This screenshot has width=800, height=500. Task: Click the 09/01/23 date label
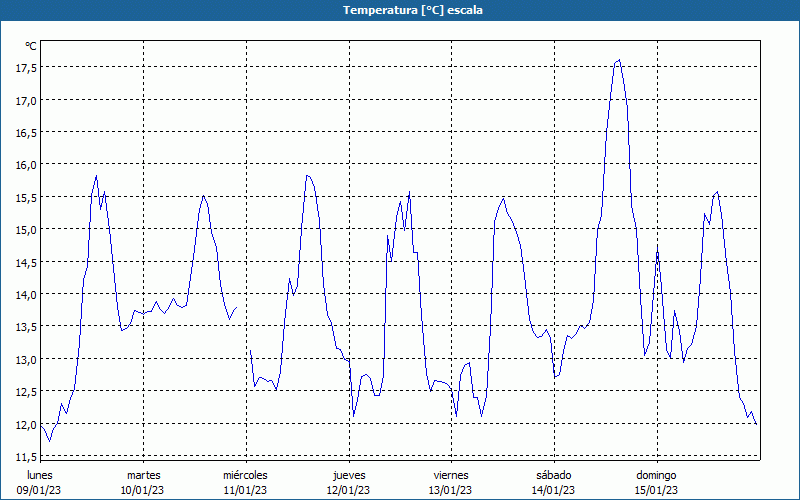[x=39, y=490]
